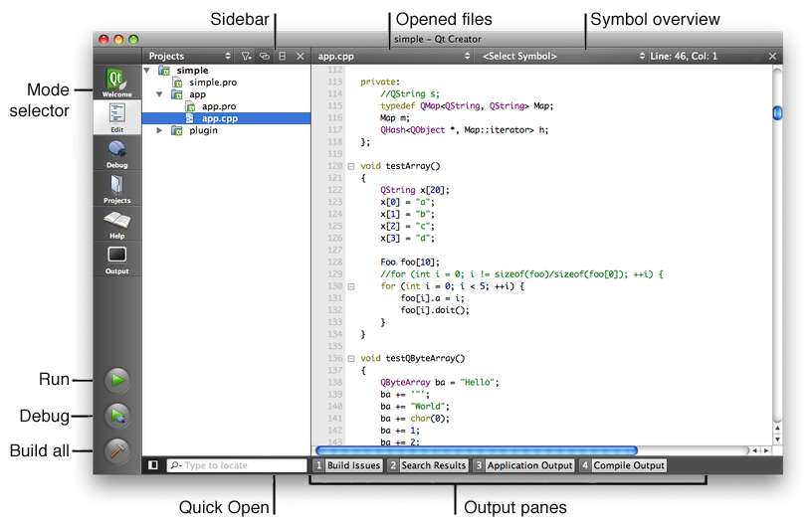Viewport: 812px width, 529px height.
Task: Switch to Debug mode in the mode selector
Action: (117, 153)
